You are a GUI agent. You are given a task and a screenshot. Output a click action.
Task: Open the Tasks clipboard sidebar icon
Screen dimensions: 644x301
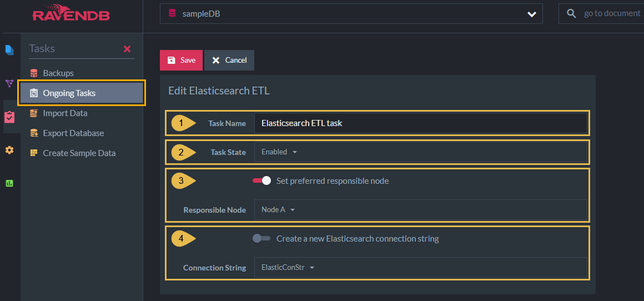[9, 117]
